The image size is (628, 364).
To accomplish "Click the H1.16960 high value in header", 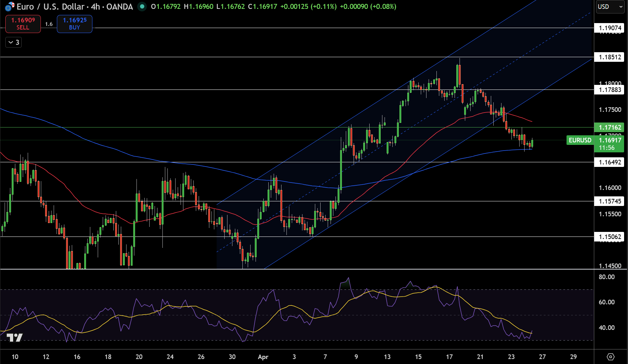I will pyautogui.click(x=199, y=6).
